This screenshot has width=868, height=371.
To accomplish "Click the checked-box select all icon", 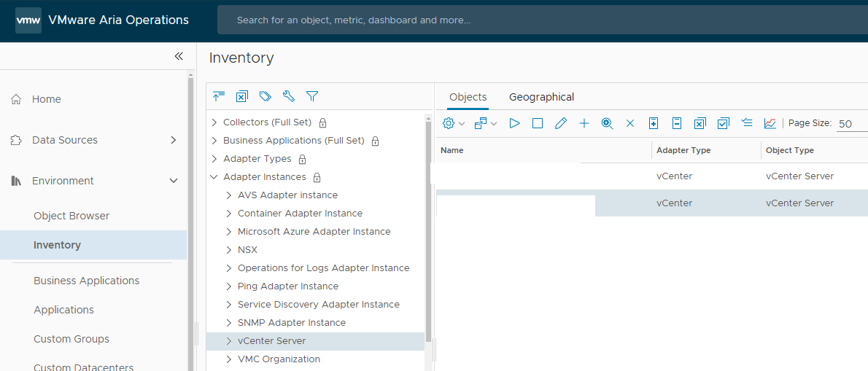I will tap(723, 124).
